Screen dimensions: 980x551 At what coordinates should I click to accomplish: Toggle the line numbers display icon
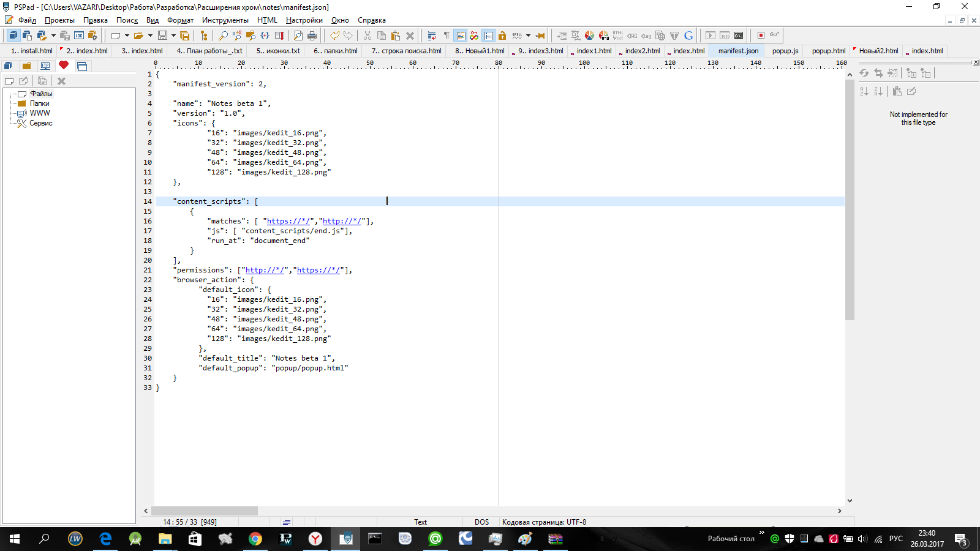488,36
